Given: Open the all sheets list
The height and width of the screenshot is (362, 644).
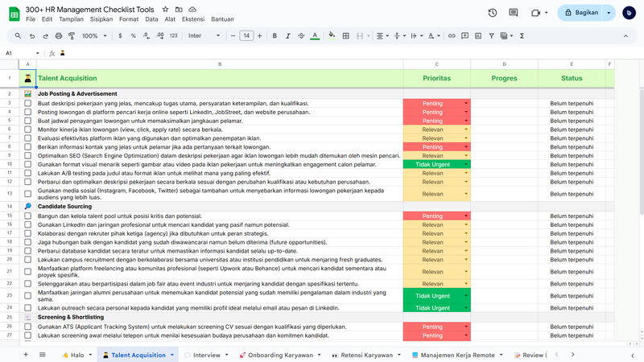Looking at the screenshot, I should point(43,355).
